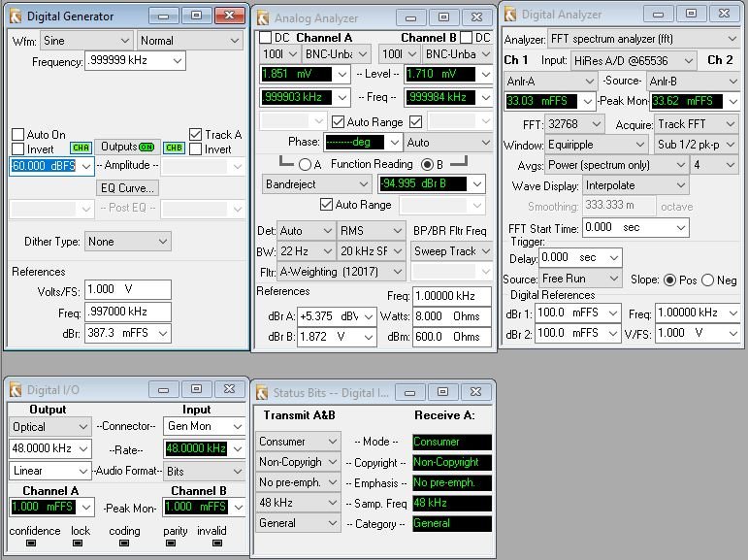
Task: Select Function Reading channel B radio
Action: tap(428, 165)
